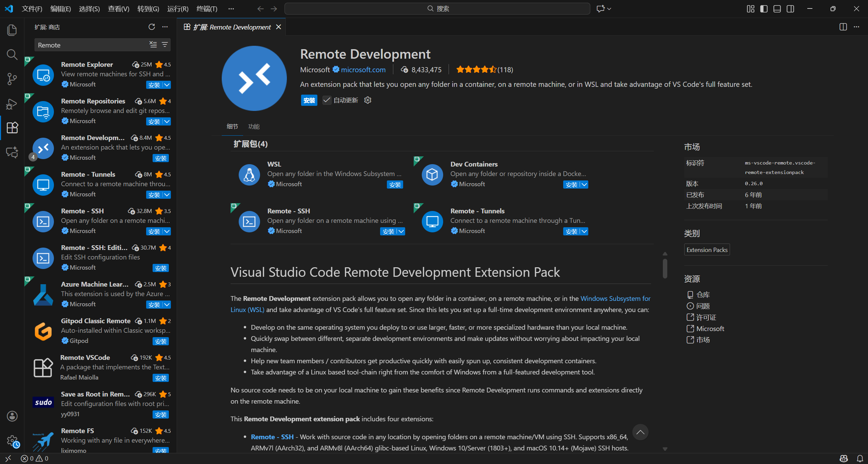Image resolution: width=868 pixels, height=464 pixels.
Task: Toggle the bottom panel visibility
Action: point(777,9)
